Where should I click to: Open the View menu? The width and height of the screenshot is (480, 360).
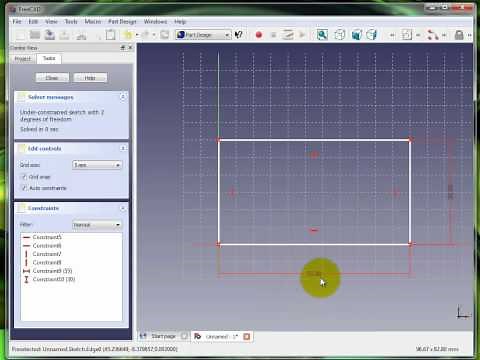coord(51,22)
